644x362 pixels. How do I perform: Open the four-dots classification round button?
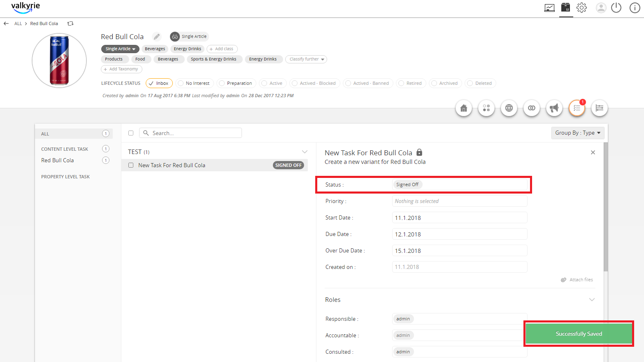pyautogui.click(x=486, y=108)
